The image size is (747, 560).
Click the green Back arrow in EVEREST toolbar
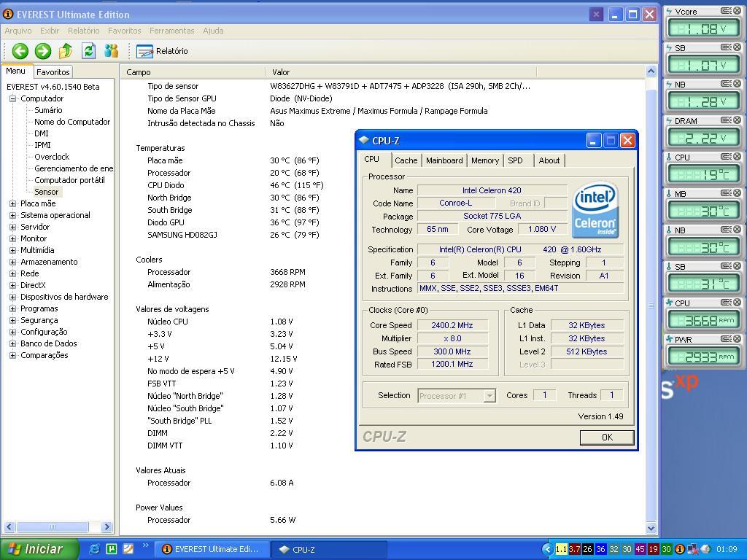tap(20, 51)
